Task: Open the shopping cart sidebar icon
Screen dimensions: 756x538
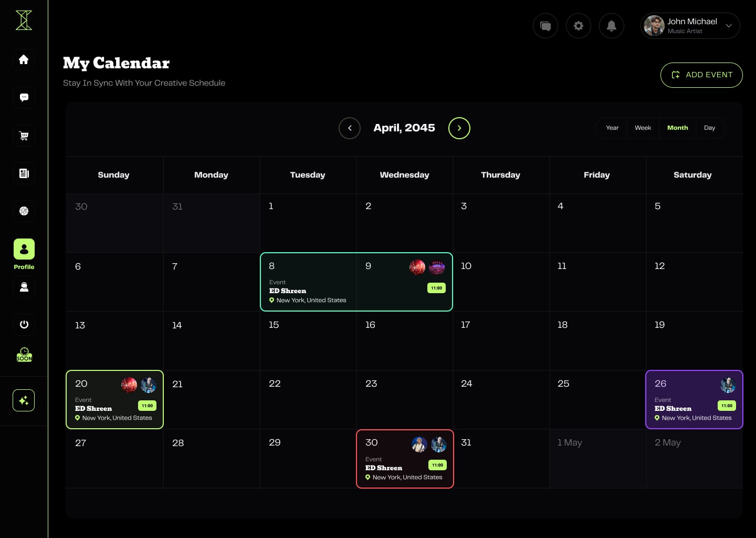Action: pos(24,136)
